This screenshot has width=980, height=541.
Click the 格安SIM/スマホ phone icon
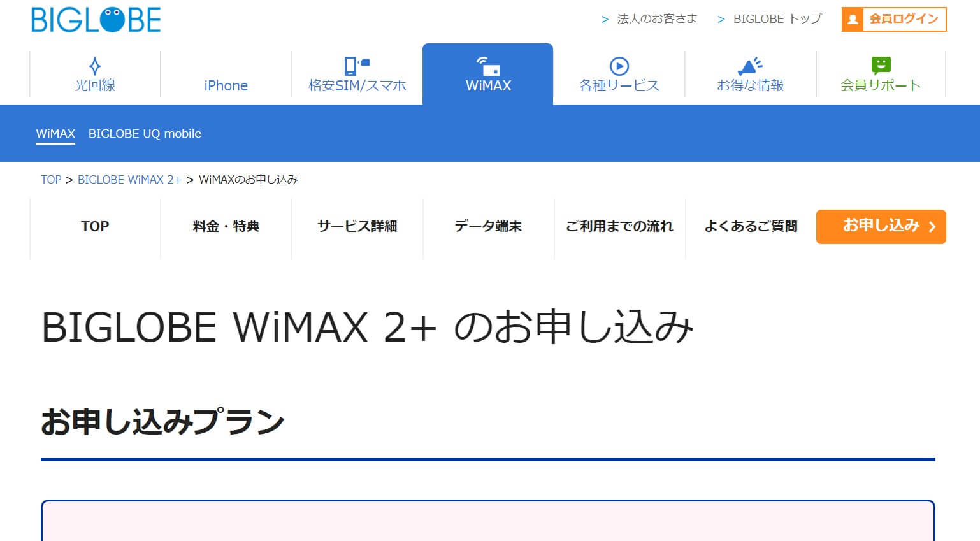[357, 66]
